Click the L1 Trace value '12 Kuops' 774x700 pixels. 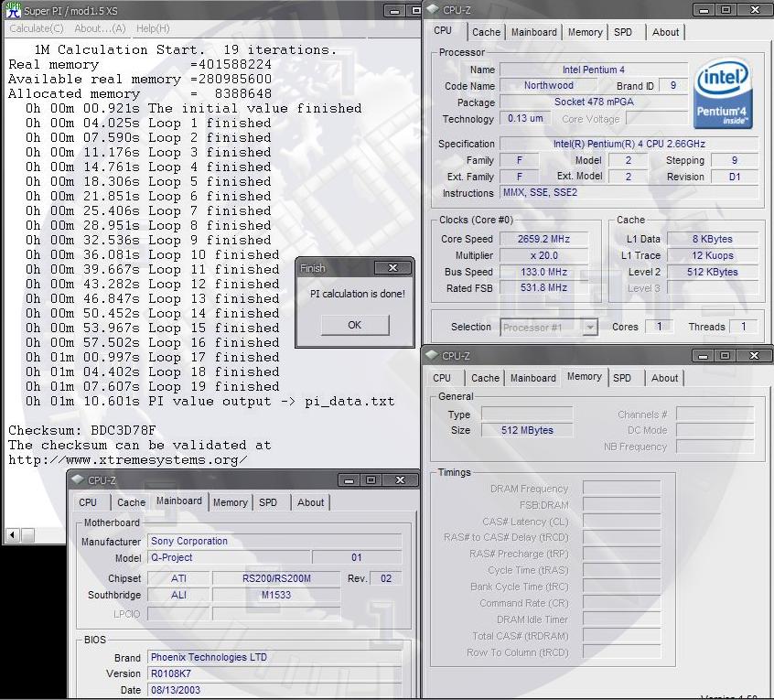tap(713, 255)
